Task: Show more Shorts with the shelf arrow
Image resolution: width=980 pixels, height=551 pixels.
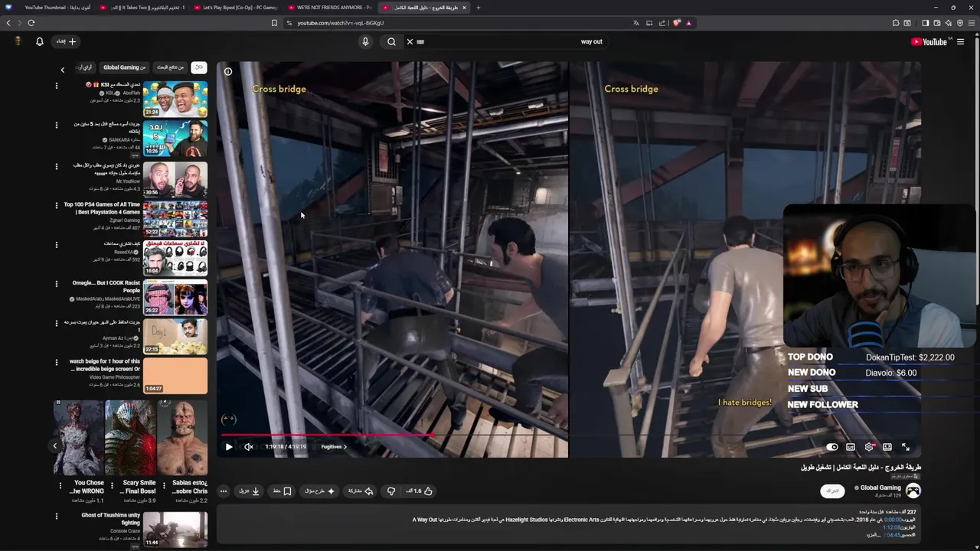Action: click(54, 445)
